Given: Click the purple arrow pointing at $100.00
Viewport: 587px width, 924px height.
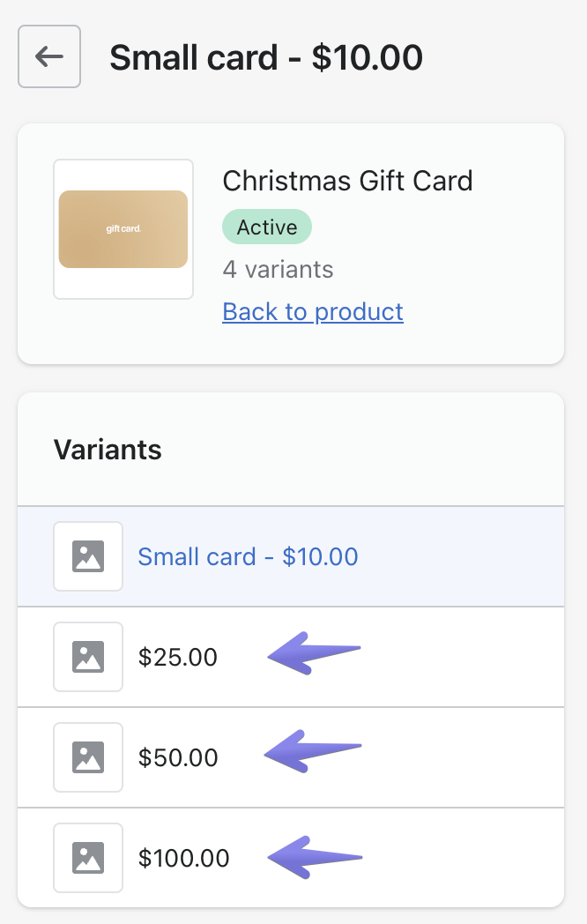Looking at the screenshot, I should 313,857.
